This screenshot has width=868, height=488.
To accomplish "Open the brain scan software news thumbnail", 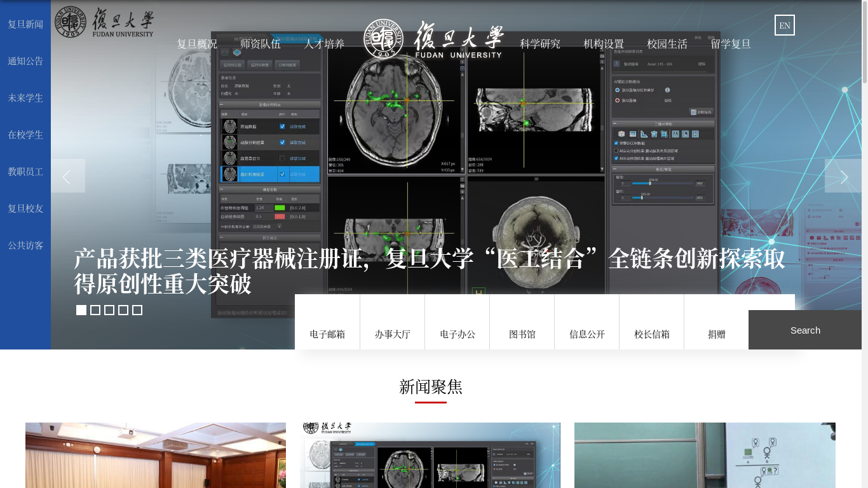I will pos(430,455).
